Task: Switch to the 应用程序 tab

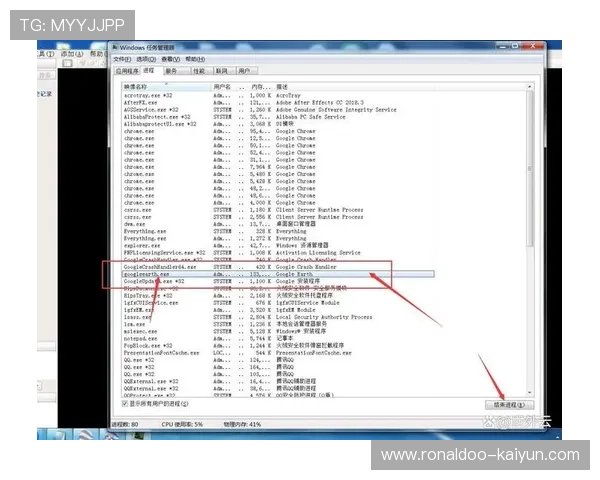Action: coord(127,71)
